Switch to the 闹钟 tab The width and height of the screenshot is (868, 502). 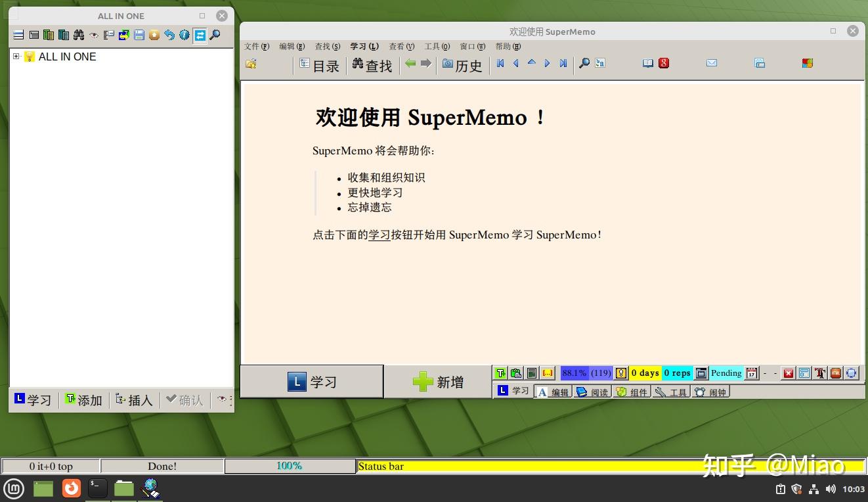pos(711,392)
